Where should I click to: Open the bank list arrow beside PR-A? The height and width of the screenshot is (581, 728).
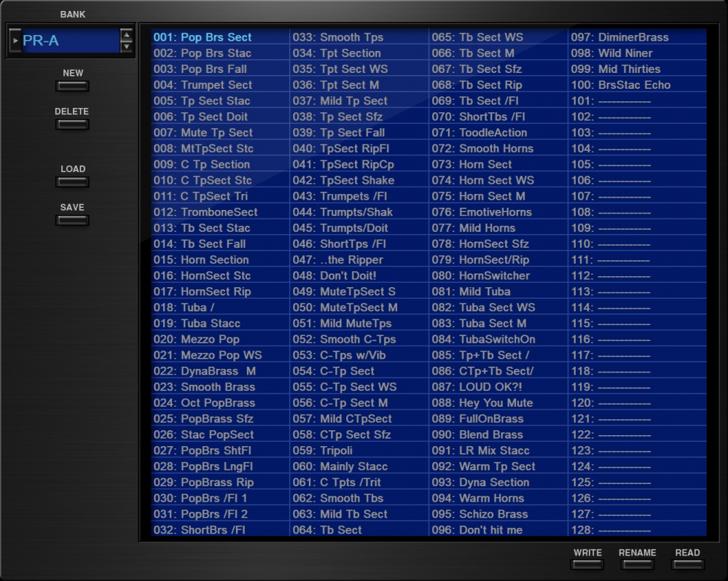[15, 41]
